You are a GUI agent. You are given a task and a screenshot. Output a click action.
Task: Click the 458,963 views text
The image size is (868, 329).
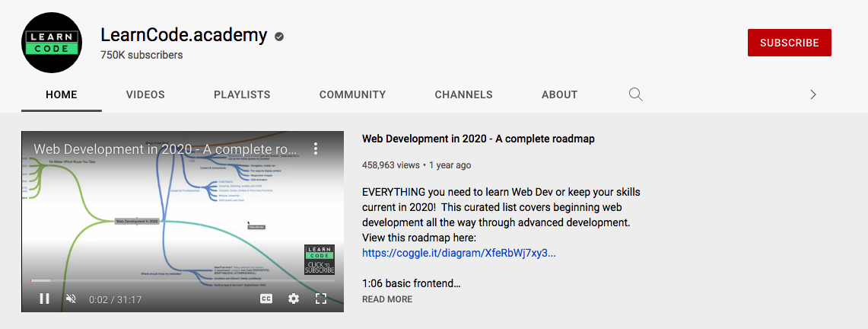tap(391, 165)
